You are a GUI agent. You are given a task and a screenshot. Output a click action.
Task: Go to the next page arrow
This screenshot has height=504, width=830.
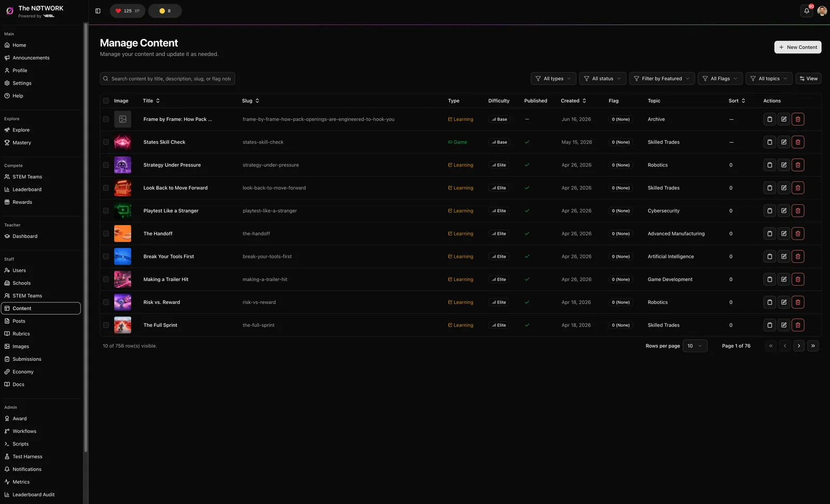(x=799, y=346)
